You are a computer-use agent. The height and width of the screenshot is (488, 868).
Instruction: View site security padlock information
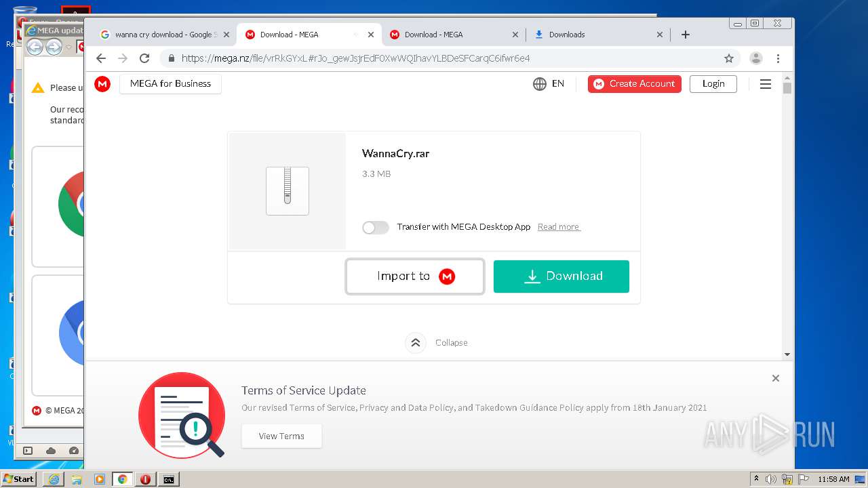172,58
